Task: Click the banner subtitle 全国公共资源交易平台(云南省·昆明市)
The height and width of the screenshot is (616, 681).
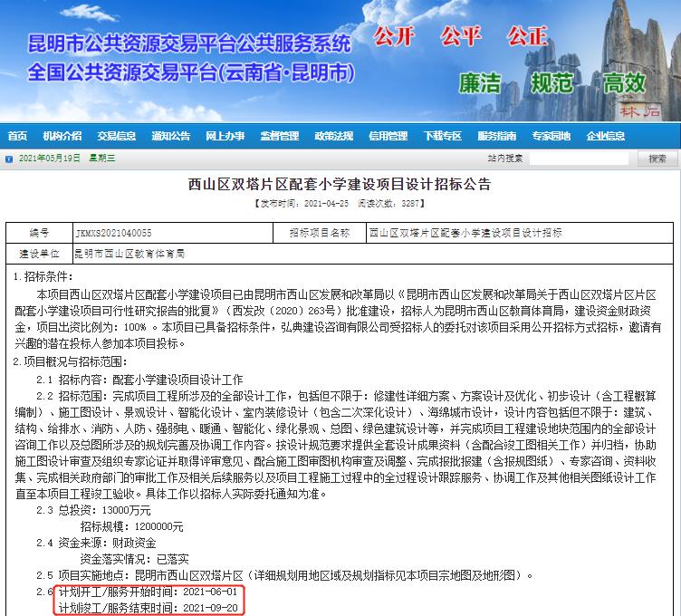Action: pyautogui.click(x=191, y=72)
